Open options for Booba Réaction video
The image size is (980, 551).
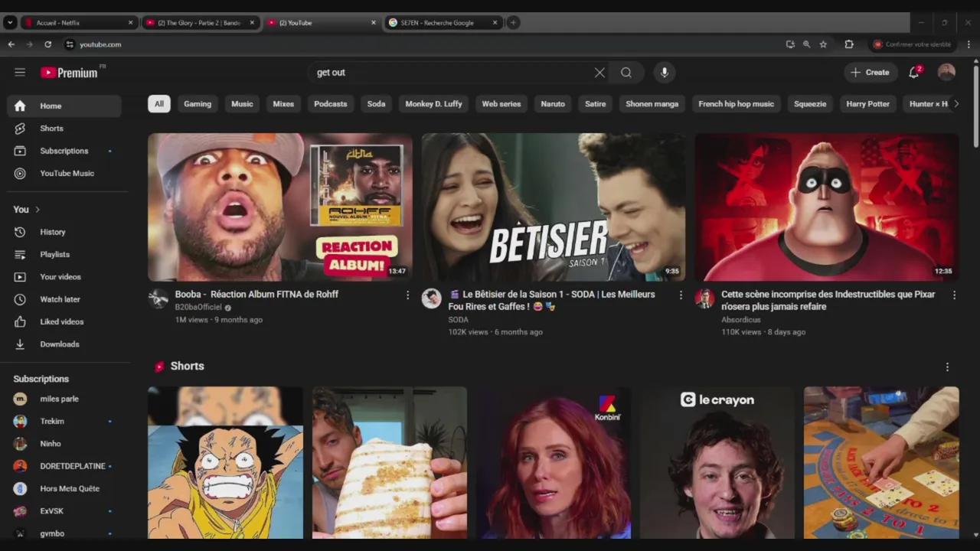pyautogui.click(x=407, y=295)
